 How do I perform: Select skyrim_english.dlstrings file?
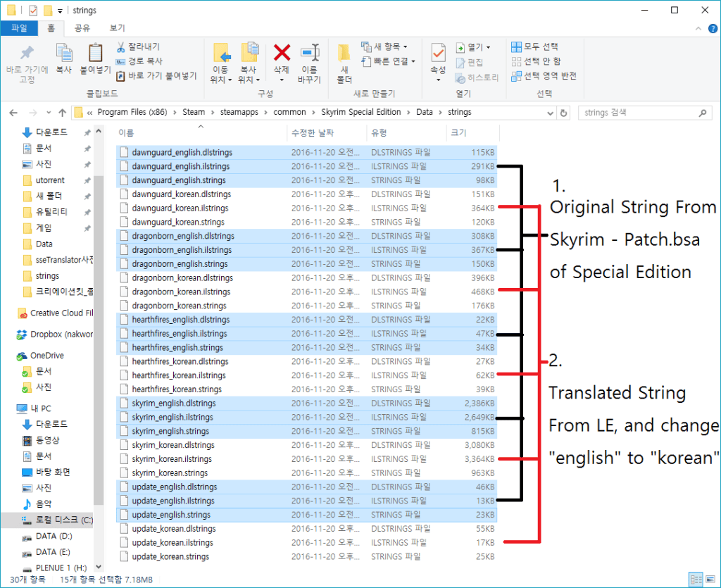(x=307, y=404)
